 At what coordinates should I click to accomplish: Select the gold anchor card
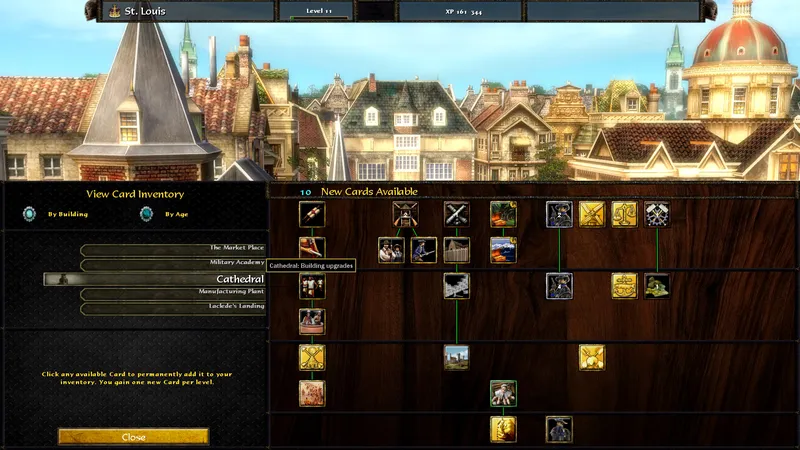point(625,286)
